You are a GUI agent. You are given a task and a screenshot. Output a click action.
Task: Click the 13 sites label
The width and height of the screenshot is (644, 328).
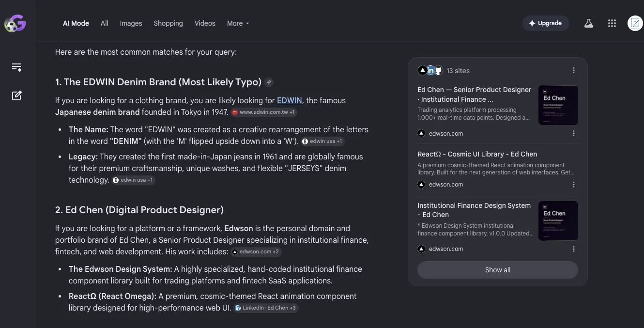(x=458, y=71)
